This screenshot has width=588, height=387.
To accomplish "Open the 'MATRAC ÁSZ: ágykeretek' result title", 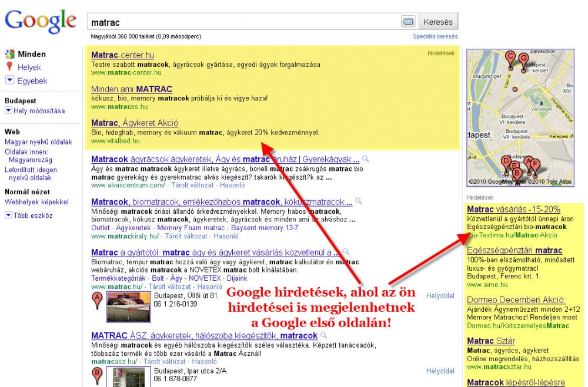I will (205, 336).
